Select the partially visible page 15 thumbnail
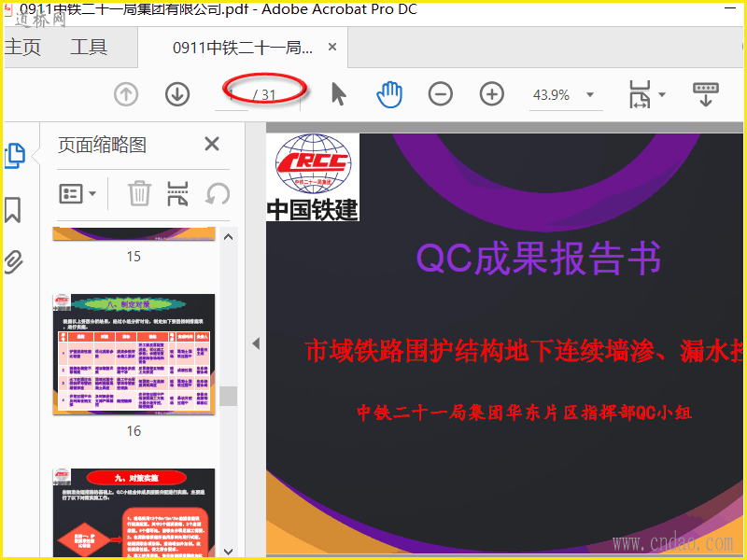This screenshot has width=747, height=560. 134,234
